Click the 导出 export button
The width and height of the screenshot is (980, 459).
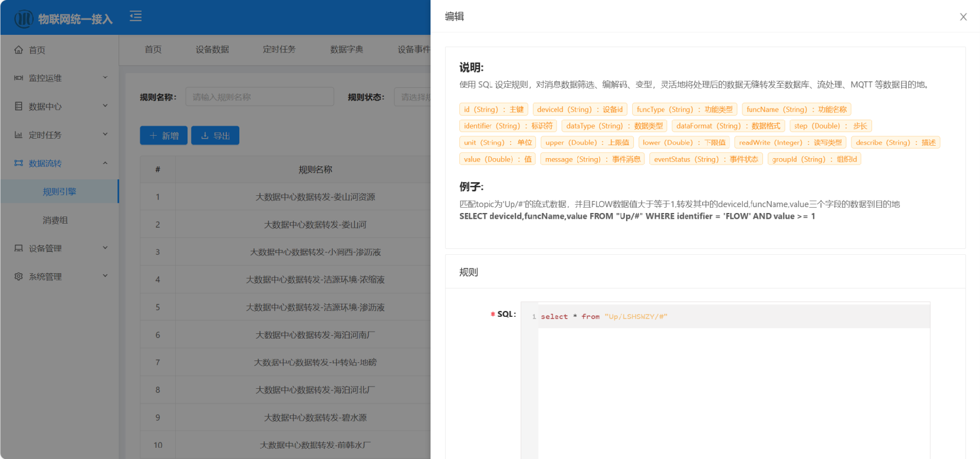coord(215,136)
